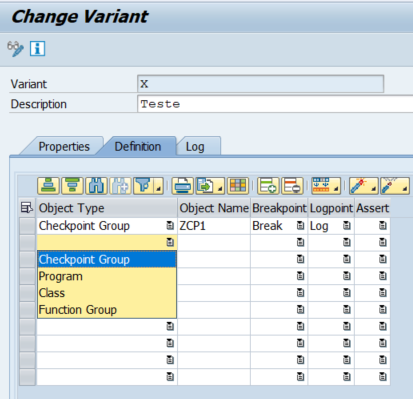Click the Logpoint column header
Screen dimensions: 413x399
coord(331,208)
